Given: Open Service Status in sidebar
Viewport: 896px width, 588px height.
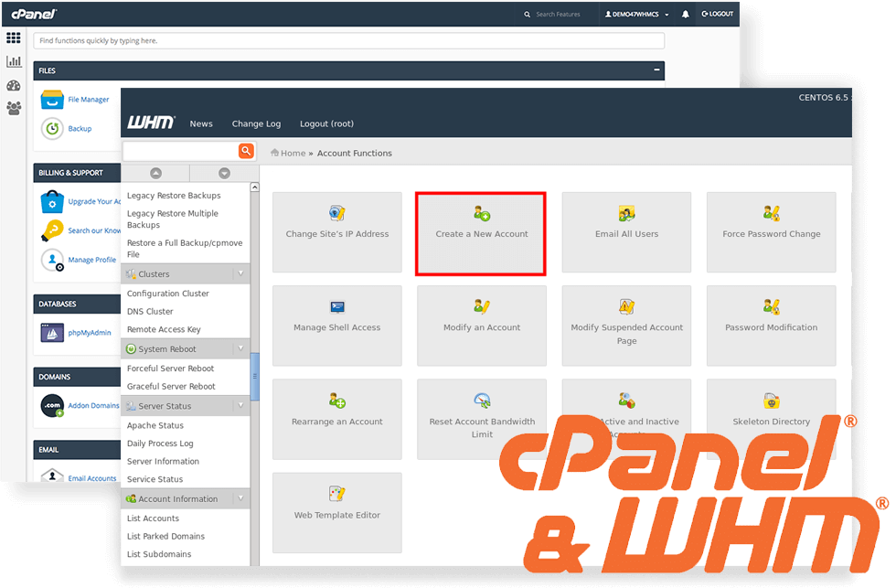Looking at the screenshot, I should pos(155,479).
